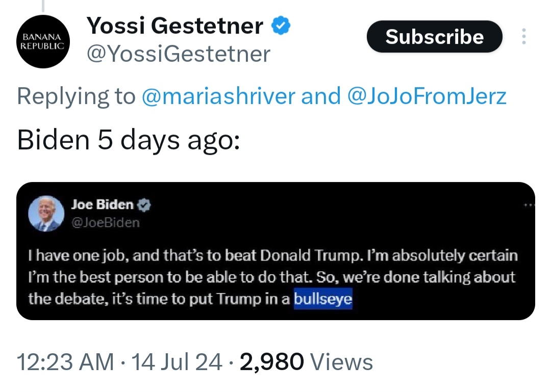Select the "Biden 5 days ago:" tweet text
Viewport: 551px width, 392px height.
128,140
